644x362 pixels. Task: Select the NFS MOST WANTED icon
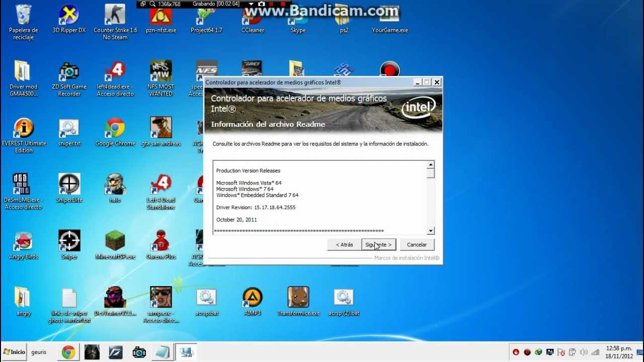[x=161, y=79]
